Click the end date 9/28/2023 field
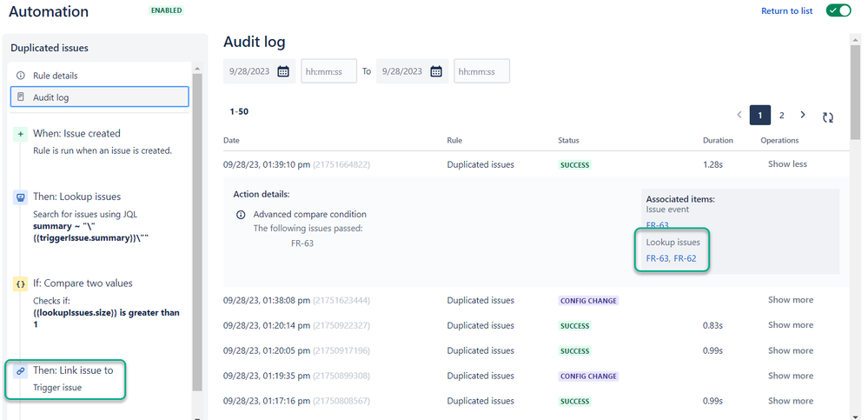This screenshot has width=868, height=420. coord(413,71)
